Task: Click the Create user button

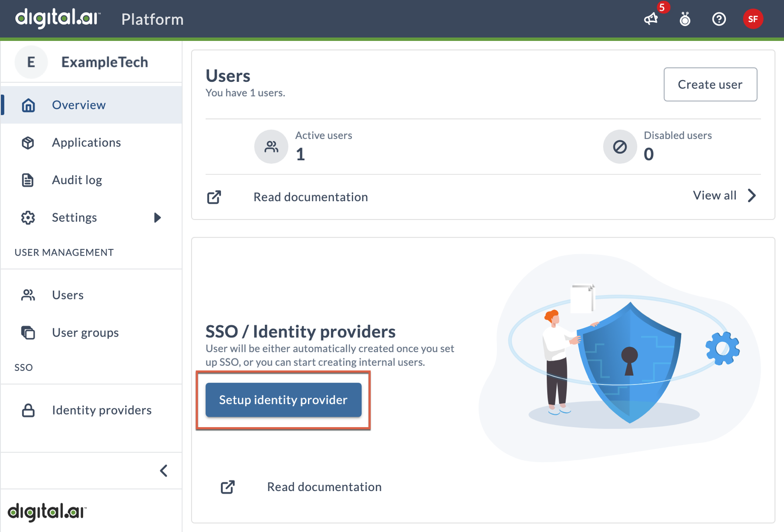Action: tap(710, 84)
